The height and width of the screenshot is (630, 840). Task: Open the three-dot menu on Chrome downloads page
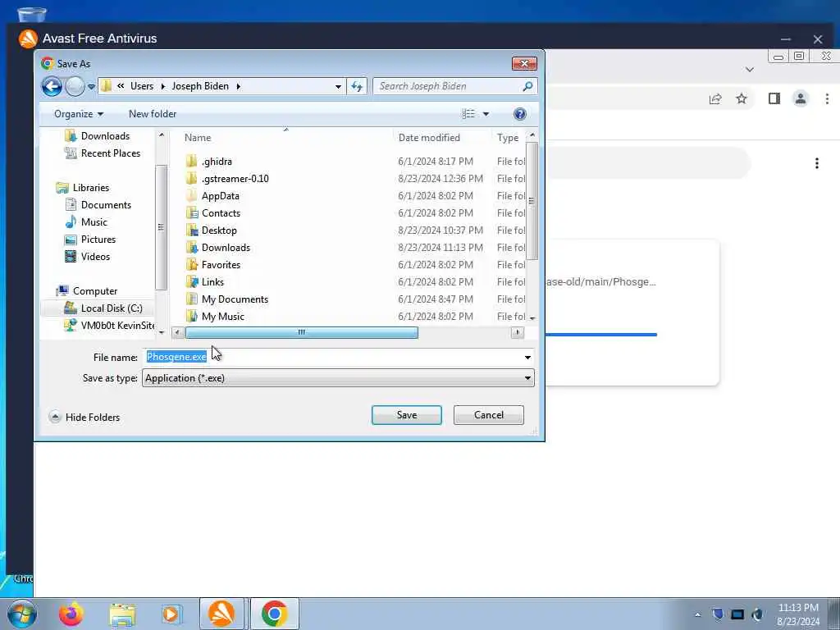click(x=816, y=163)
